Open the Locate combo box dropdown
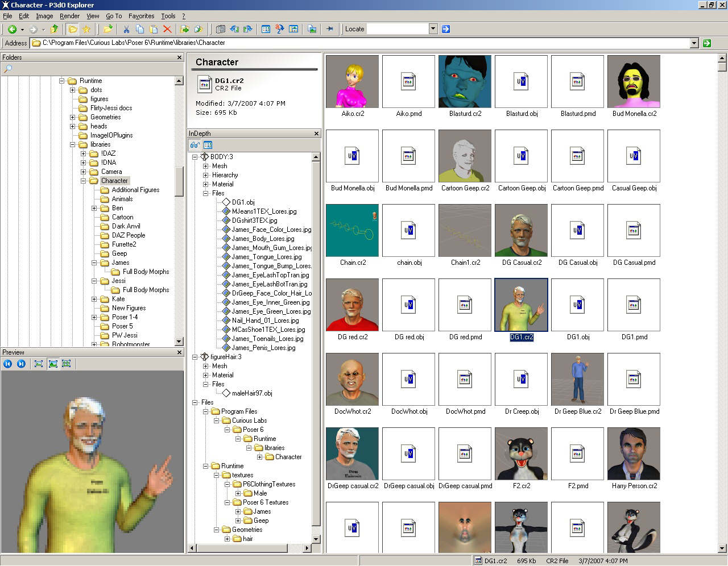The width and height of the screenshot is (728, 566). click(433, 29)
